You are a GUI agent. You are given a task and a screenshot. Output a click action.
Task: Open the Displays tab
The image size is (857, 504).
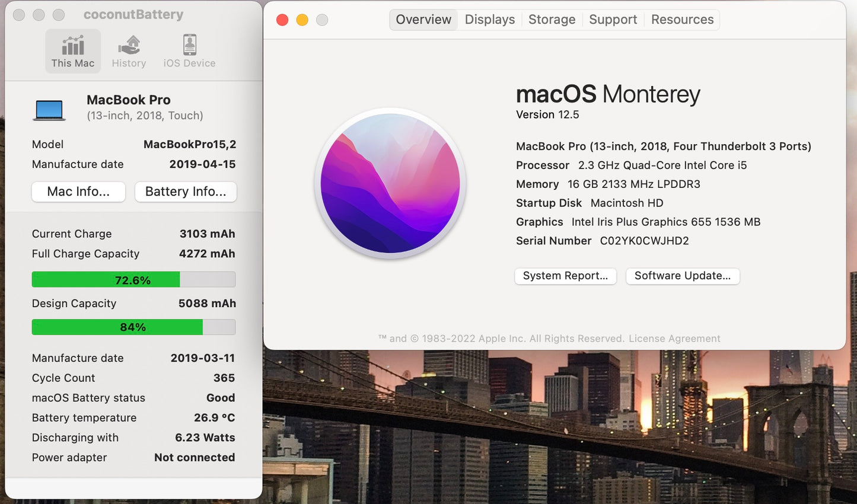point(490,20)
